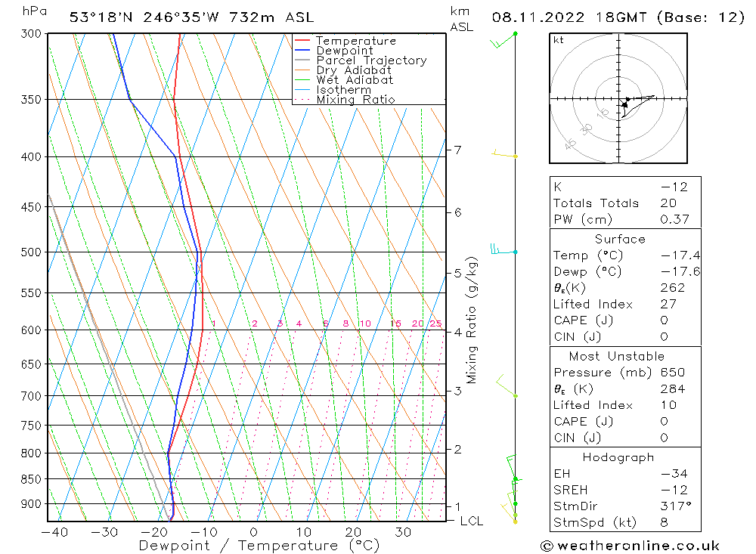The height and width of the screenshot is (554, 756).
Task: Click the Most Unstable Lifted Index value '10'
Action: (x=668, y=406)
